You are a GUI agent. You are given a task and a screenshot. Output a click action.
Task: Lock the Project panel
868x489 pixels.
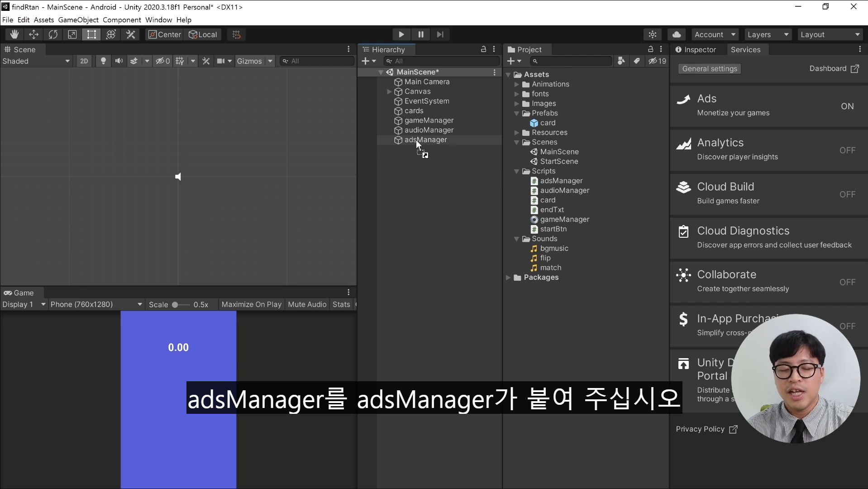[x=651, y=49]
